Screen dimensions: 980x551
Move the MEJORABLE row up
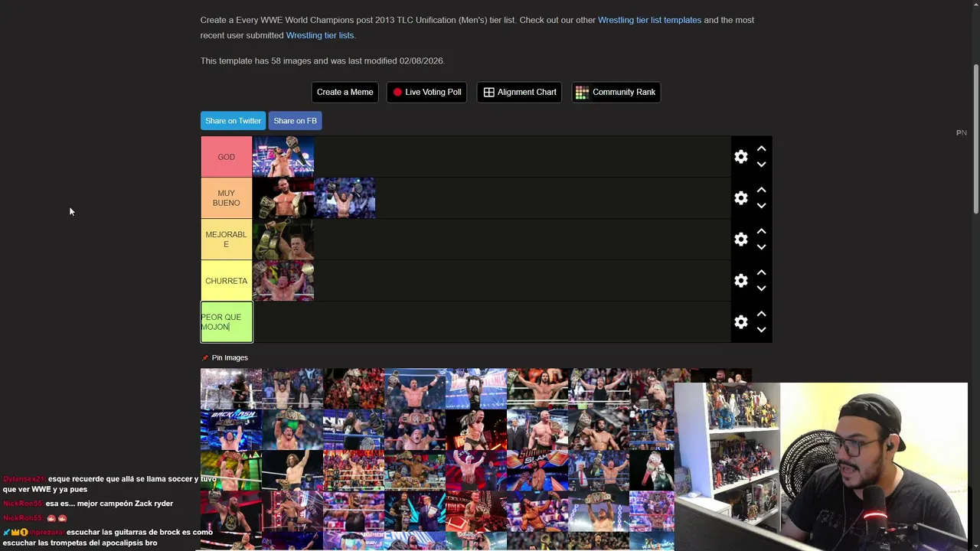(x=761, y=231)
